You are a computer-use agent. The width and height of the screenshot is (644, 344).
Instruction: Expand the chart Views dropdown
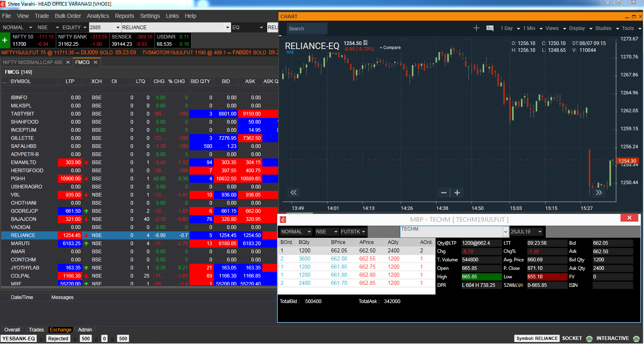556,28
